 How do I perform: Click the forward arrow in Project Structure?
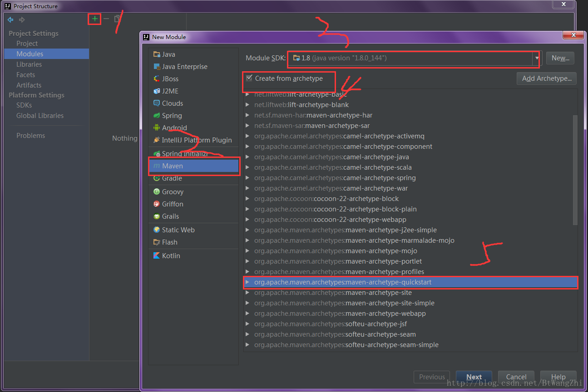coord(22,20)
